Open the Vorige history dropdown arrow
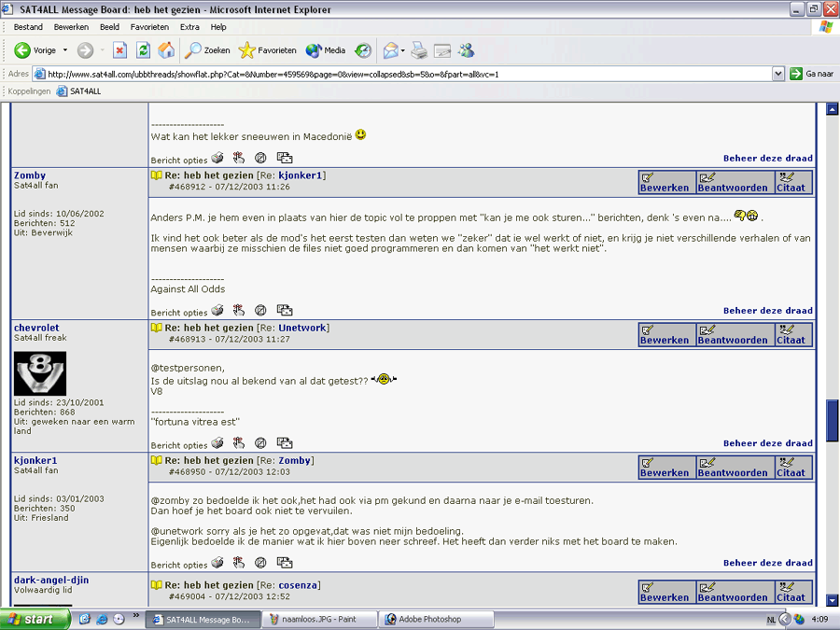 [x=65, y=50]
